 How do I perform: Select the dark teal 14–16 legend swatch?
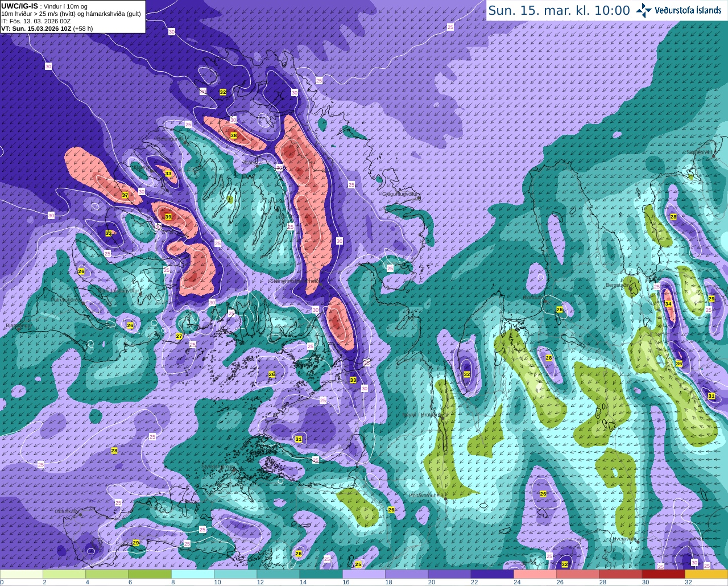[x=321, y=574]
